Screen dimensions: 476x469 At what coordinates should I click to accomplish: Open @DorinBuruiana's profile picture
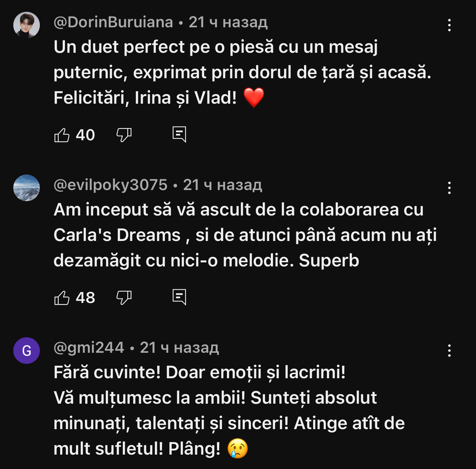click(x=27, y=25)
